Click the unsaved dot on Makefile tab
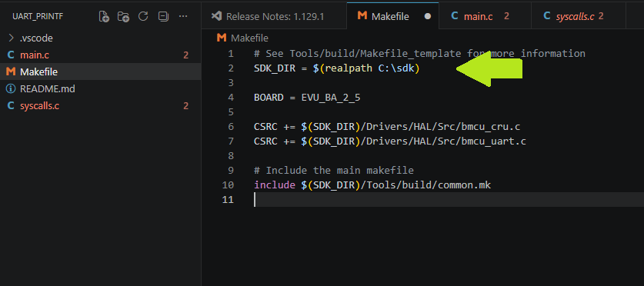Image resolution: width=644 pixels, height=286 pixels. (428, 17)
